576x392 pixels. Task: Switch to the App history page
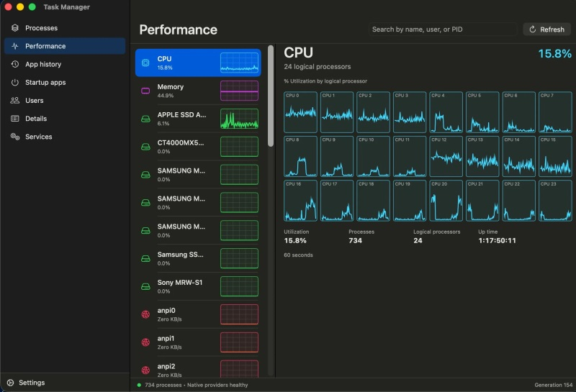coord(65,64)
